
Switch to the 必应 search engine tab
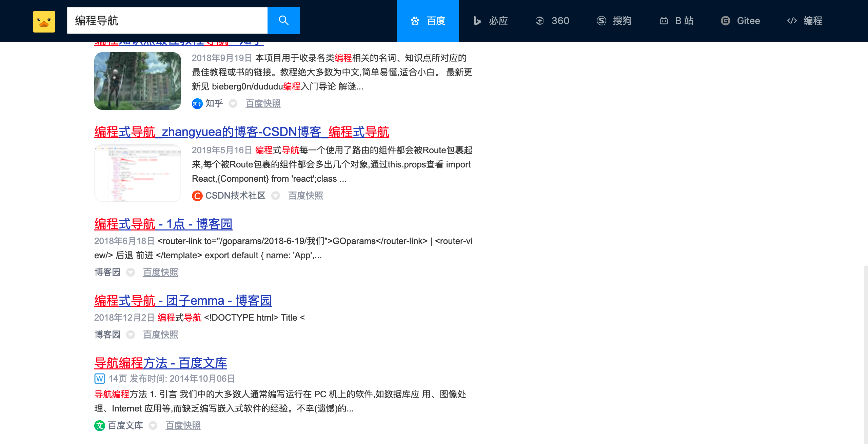(x=490, y=21)
